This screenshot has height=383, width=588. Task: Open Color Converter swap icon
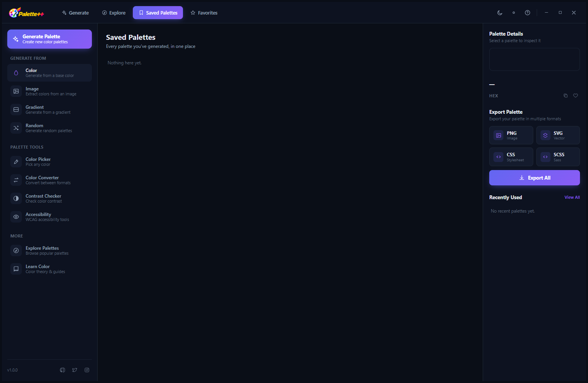pos(16,180)
